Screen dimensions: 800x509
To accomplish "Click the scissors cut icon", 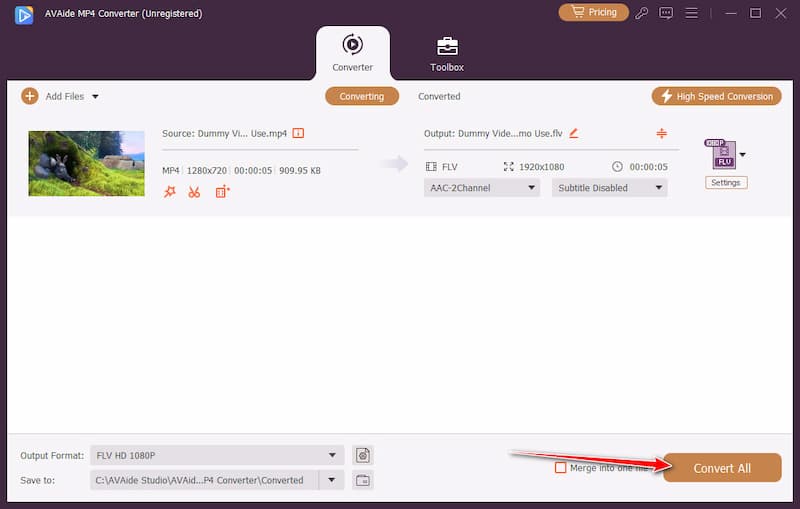I will 194,192.
